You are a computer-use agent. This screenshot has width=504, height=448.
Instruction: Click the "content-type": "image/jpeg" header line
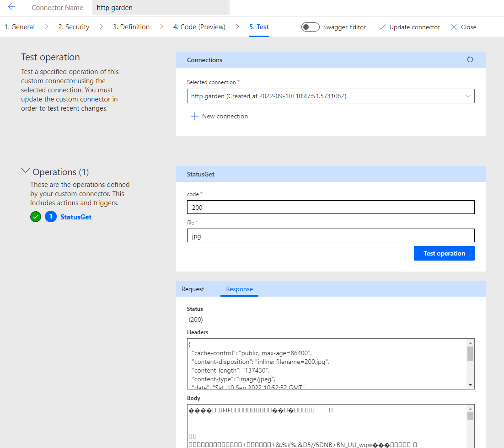click(233, 379)
